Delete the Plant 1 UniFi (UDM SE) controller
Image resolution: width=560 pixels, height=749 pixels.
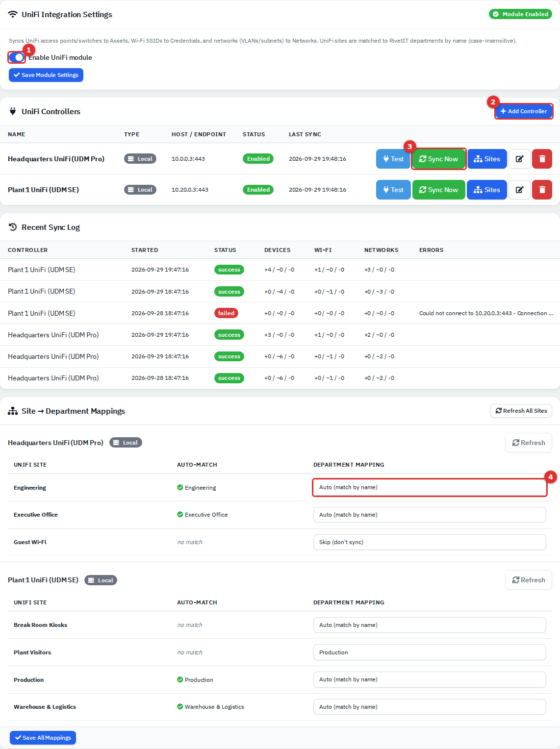pyautogui.click(x=542, y=190)
